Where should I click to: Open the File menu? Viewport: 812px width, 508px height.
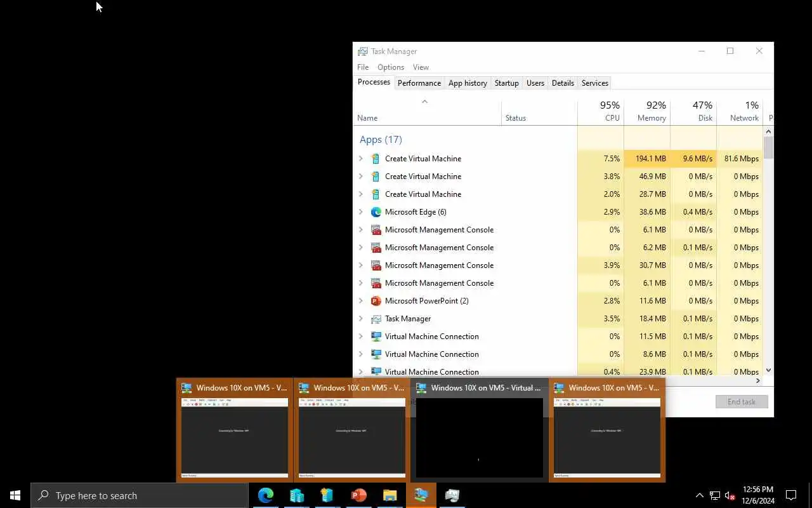(x=363, y=67)
